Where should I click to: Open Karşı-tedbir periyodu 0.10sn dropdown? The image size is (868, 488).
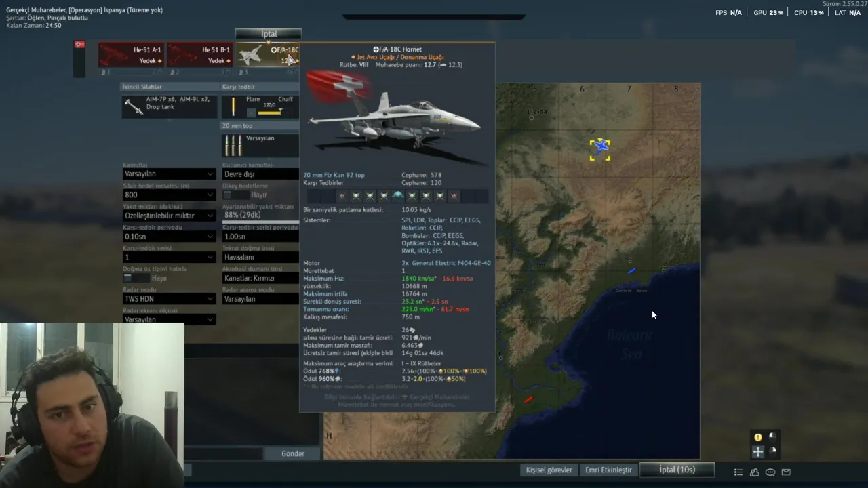click(169, 237)
